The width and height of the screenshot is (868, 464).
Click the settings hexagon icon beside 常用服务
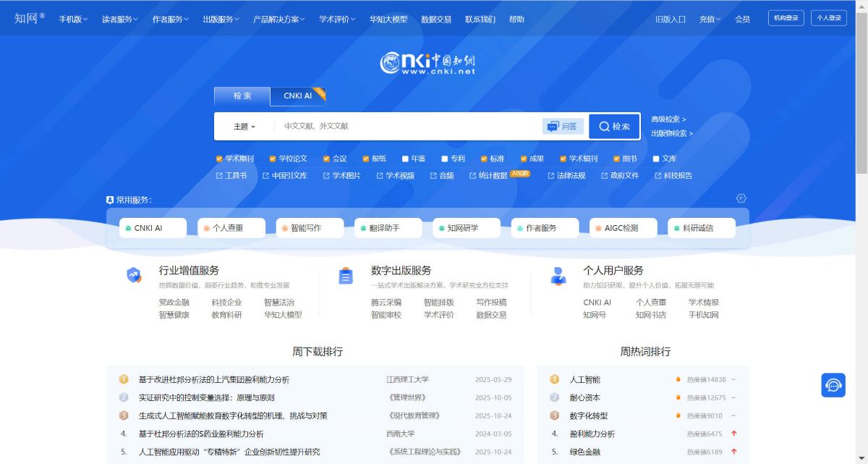click(x=741, y=198)
